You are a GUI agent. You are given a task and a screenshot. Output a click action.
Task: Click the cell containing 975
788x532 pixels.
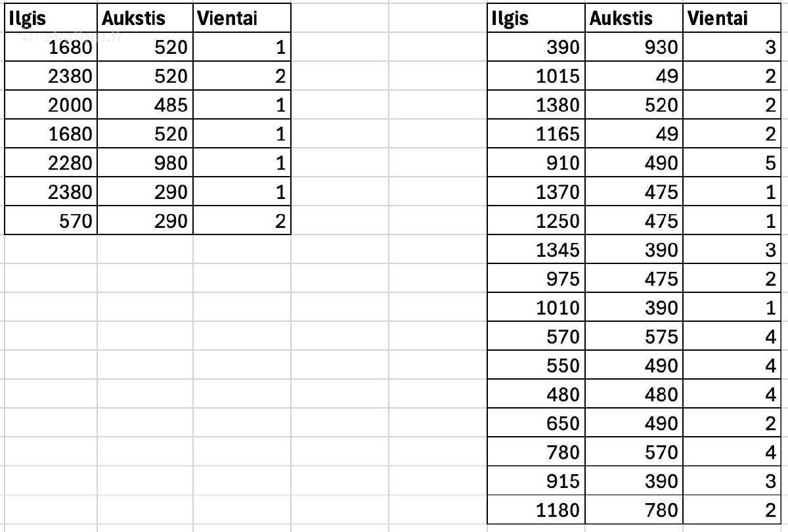[536, 278]
